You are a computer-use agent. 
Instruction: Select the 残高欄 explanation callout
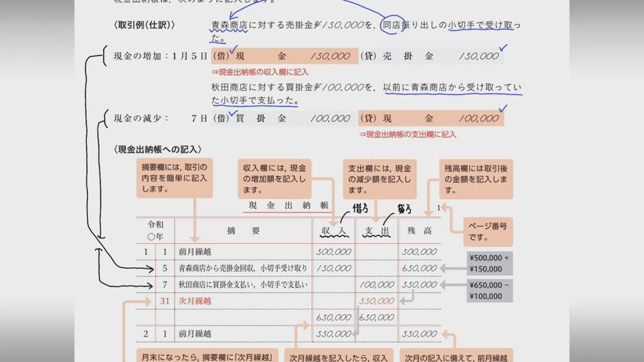[x=476, y=178]
